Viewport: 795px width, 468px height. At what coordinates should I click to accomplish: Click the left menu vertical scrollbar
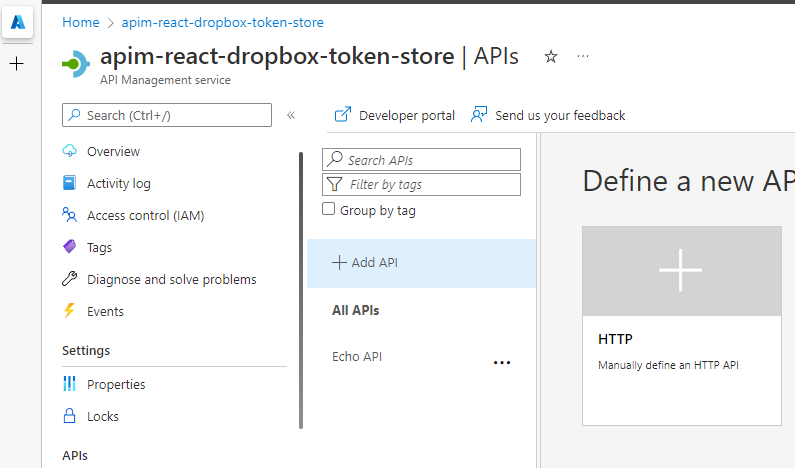[x=301, y=290]
